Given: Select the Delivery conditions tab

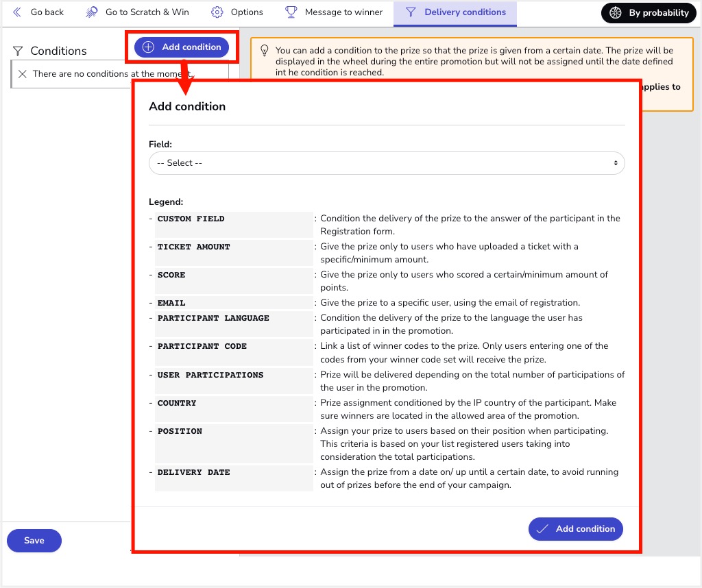Looking at the screenshot, I should coord(455,12).
